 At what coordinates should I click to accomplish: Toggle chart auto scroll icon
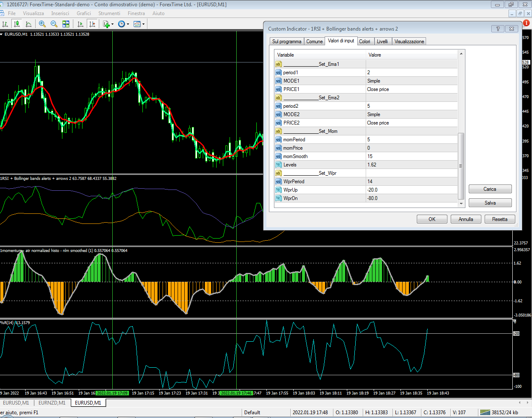pos(80,24)
